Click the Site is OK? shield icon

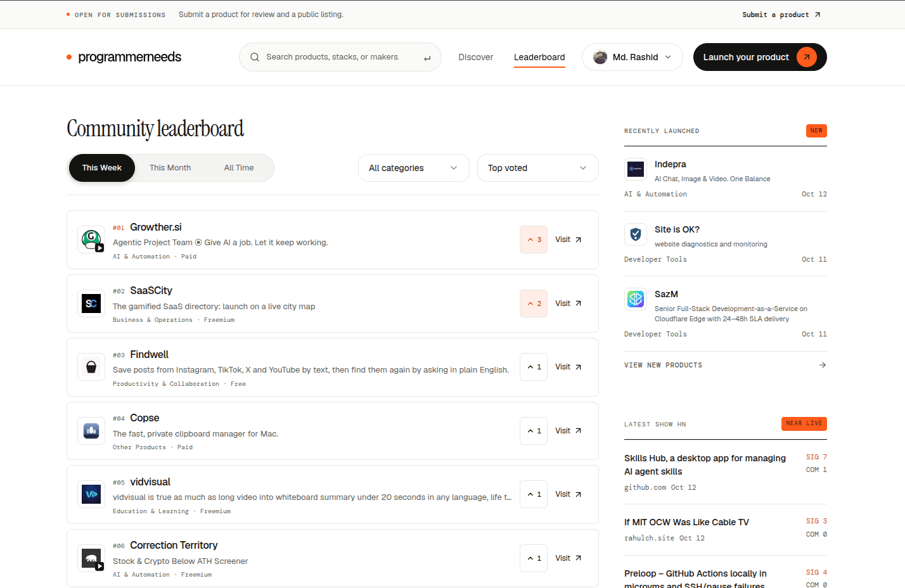click(636, 234)
